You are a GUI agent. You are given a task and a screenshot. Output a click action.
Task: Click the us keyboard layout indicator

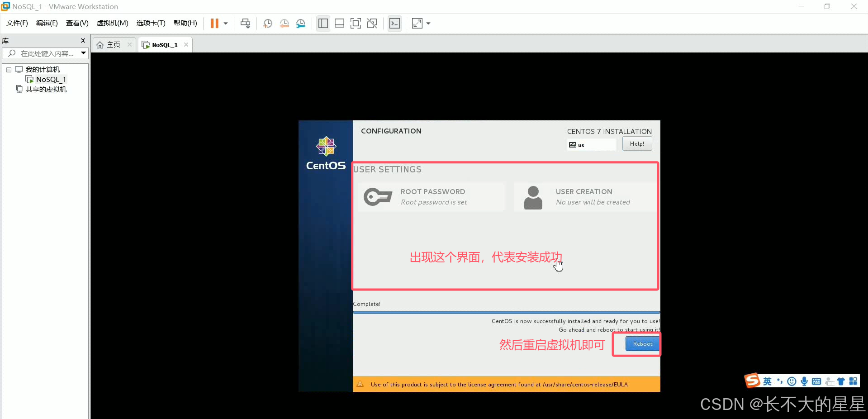[x=592, y=145]
